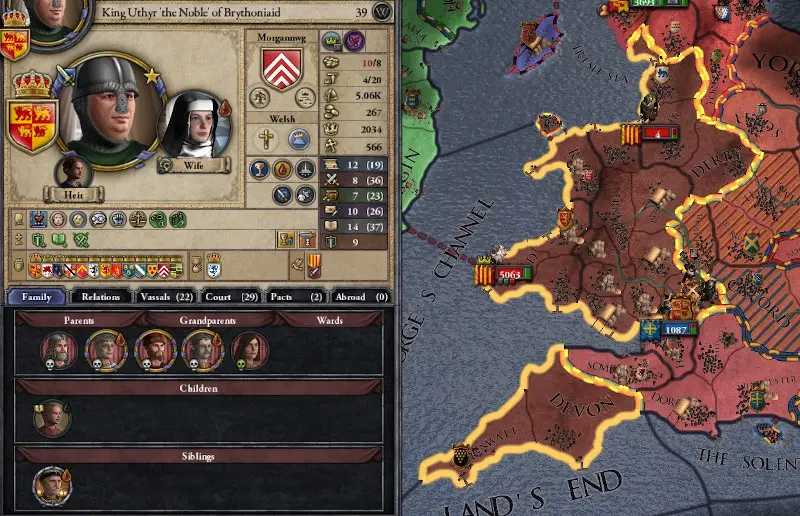Viewport: 800px width, 516px height.
Task: Click the Morgannwg dynasty chevron shield
Action: click(x=282, y=68)
